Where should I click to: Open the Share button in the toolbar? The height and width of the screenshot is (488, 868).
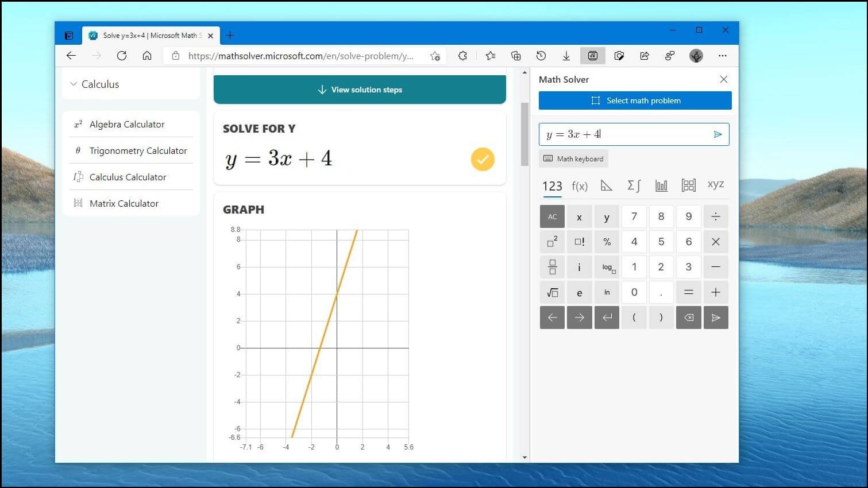(x=645, y=56)
